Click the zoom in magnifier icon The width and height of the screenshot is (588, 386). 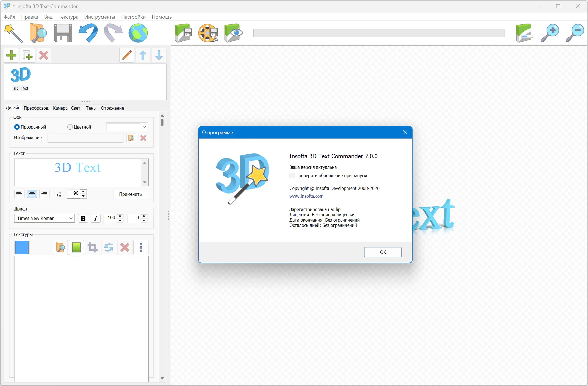click(550, 33)
